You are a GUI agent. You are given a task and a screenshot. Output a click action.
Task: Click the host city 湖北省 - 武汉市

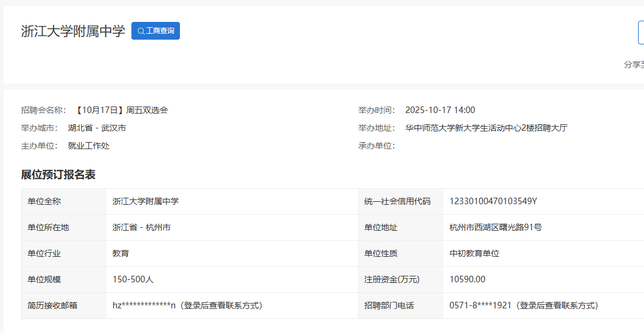pyautogui.click(x=96, y=128)
